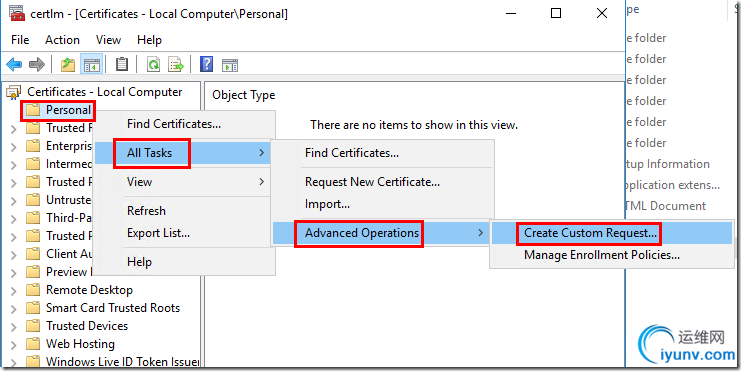Click the clipboard Copy toolbar icon
The image size is (741, 371).
click(122, 64)
